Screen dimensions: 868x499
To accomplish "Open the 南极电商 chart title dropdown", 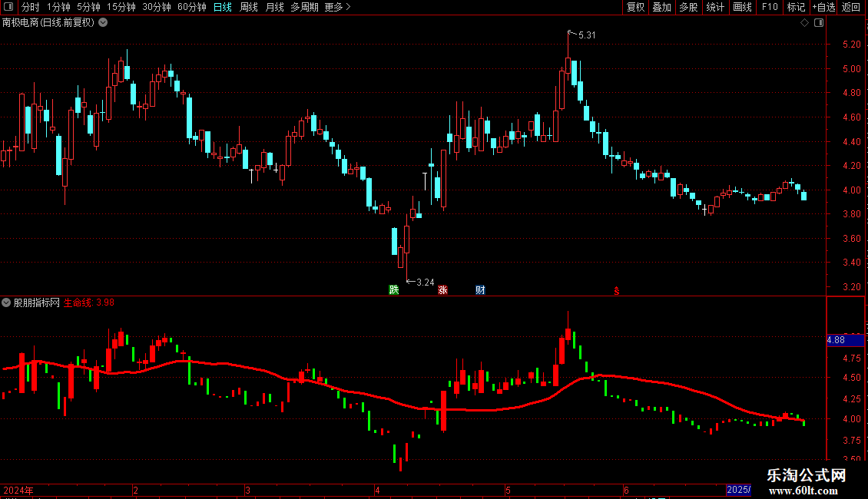I will pos(103,23).
